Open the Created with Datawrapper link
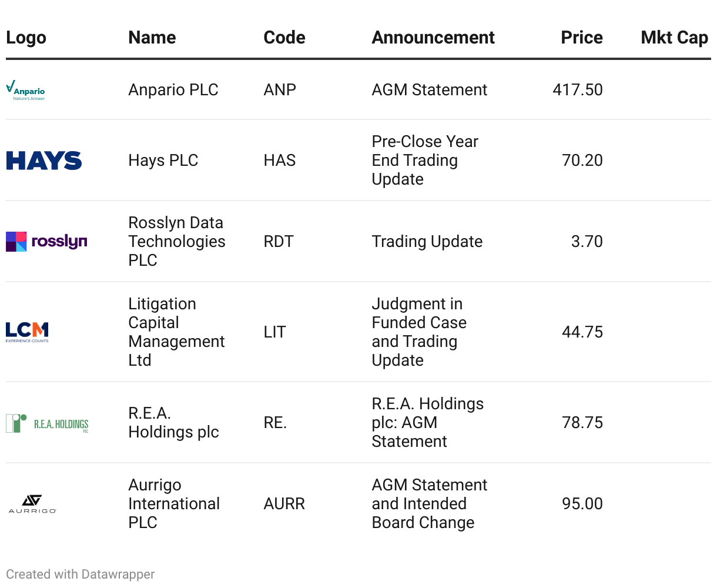The width and height of the screenshot is (717, 588). pyautogui.click(x=81, y=574)
